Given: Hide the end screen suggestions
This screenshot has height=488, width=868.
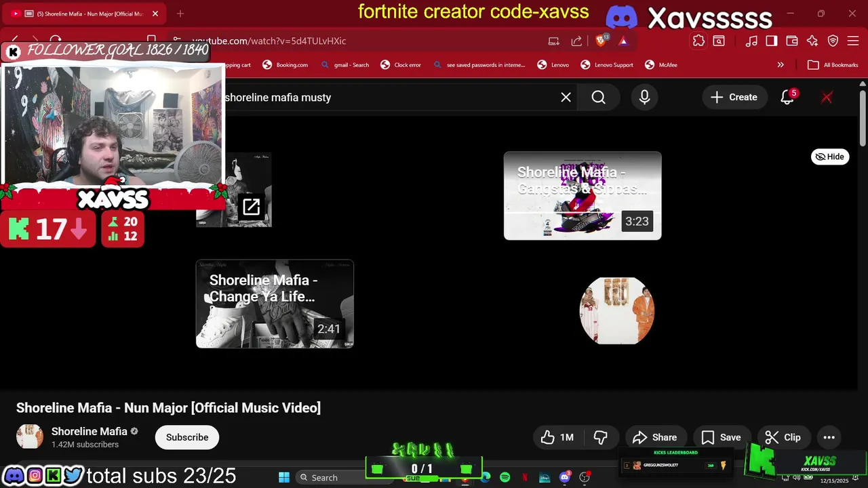Looking at the screenshot, I should (830, 157).
